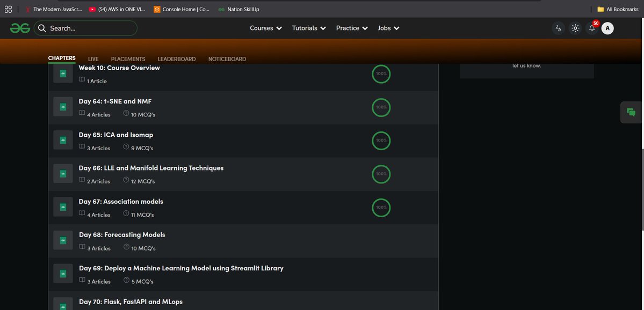This screenshot has width=644, height=310.
Task: Open 'Console Home | Co...' AWS bookmark
Action: point(182,9)
